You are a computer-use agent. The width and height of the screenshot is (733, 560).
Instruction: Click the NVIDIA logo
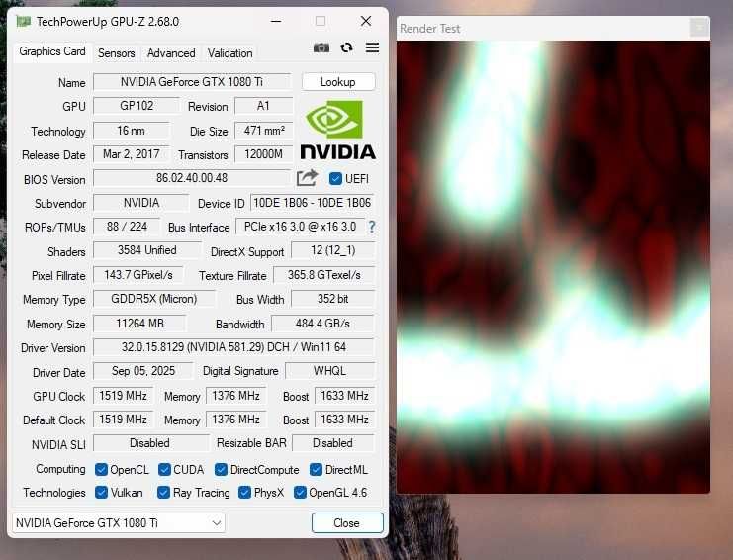click(x=337, y=131)
